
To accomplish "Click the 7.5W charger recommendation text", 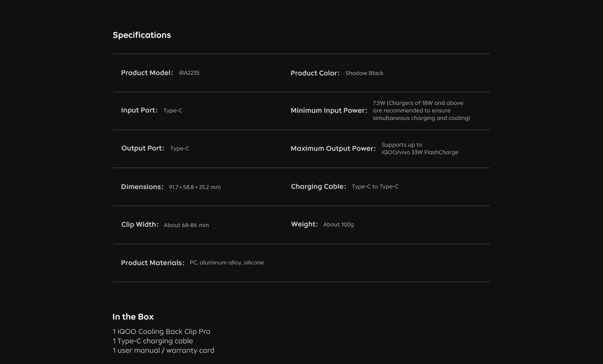I will point(421,111).
